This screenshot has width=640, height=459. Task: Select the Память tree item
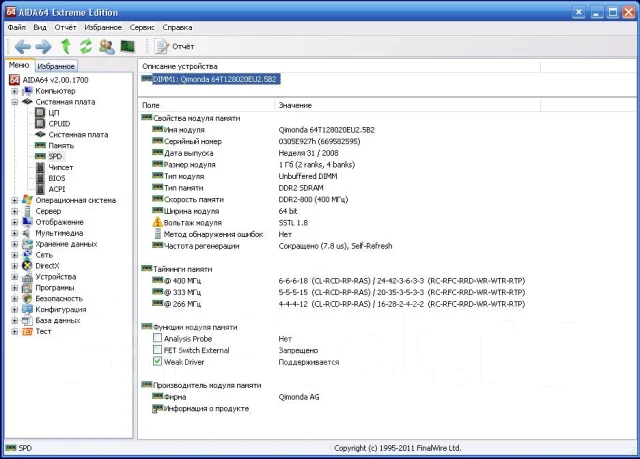pyautogui.click(x=61, y=146)
